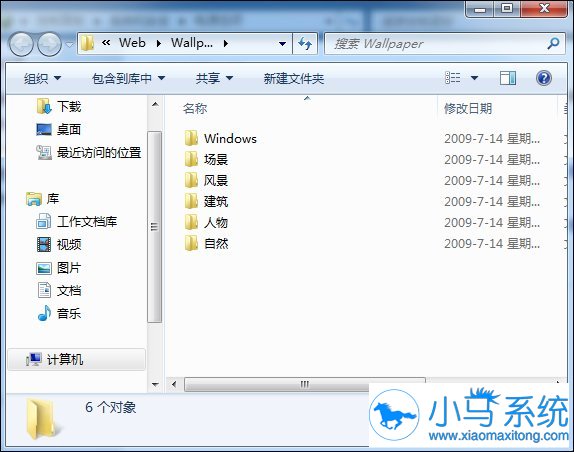Click the 桌面 monitor icon
The width and height of the screenshot is (574, 452).
[x=44, y=130]
